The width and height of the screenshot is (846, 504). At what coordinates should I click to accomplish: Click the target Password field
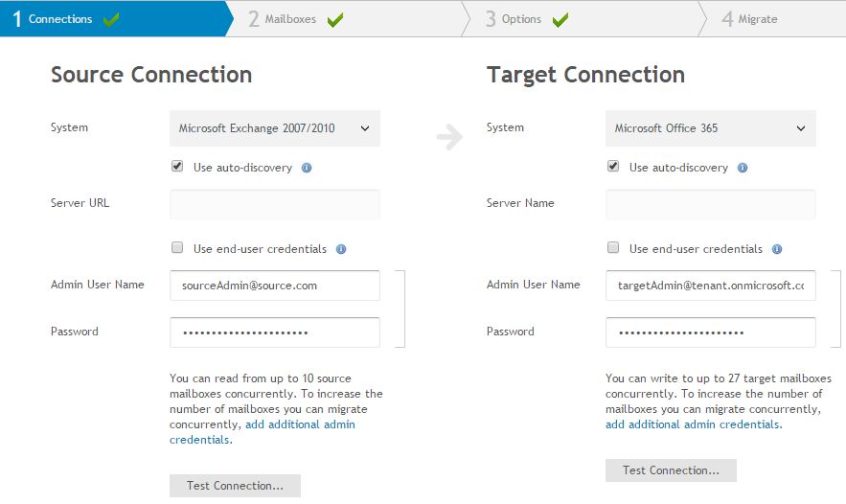(x=711, y=332)
